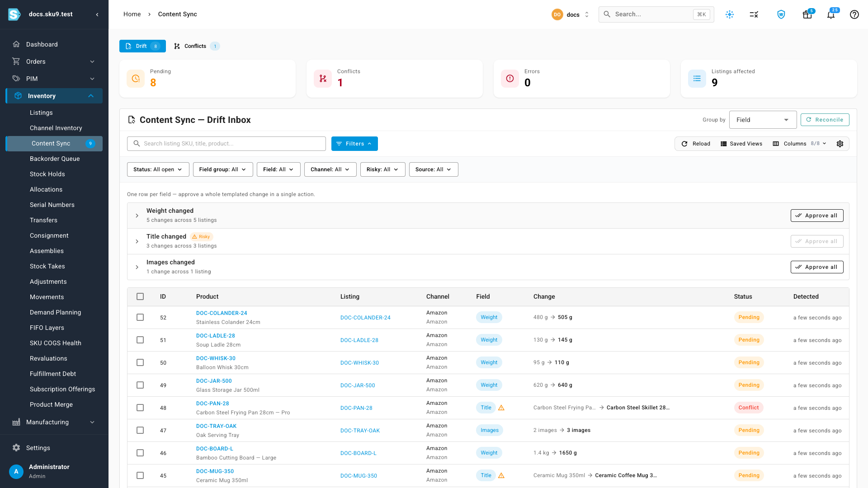The height and width of the screenshot is (488, 868).
Task: Open Saved Views
Action: point(741,144)
